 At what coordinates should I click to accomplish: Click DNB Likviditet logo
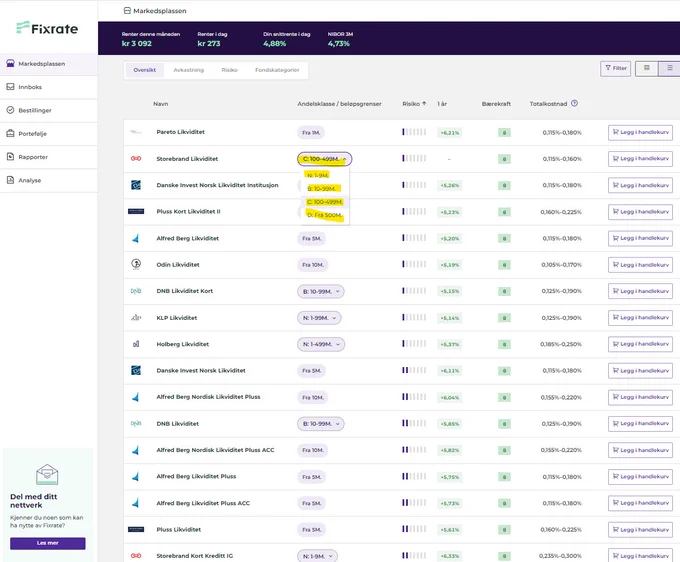[x=136, y=424]
